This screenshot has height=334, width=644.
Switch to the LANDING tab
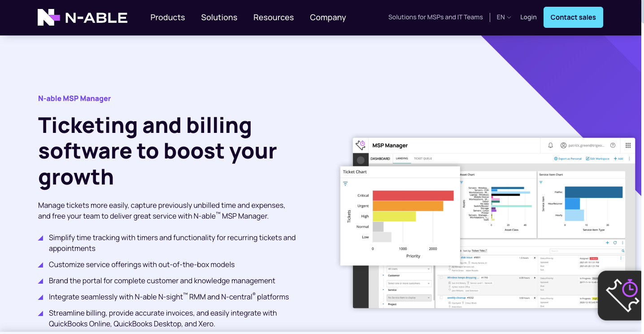point(402,158)
